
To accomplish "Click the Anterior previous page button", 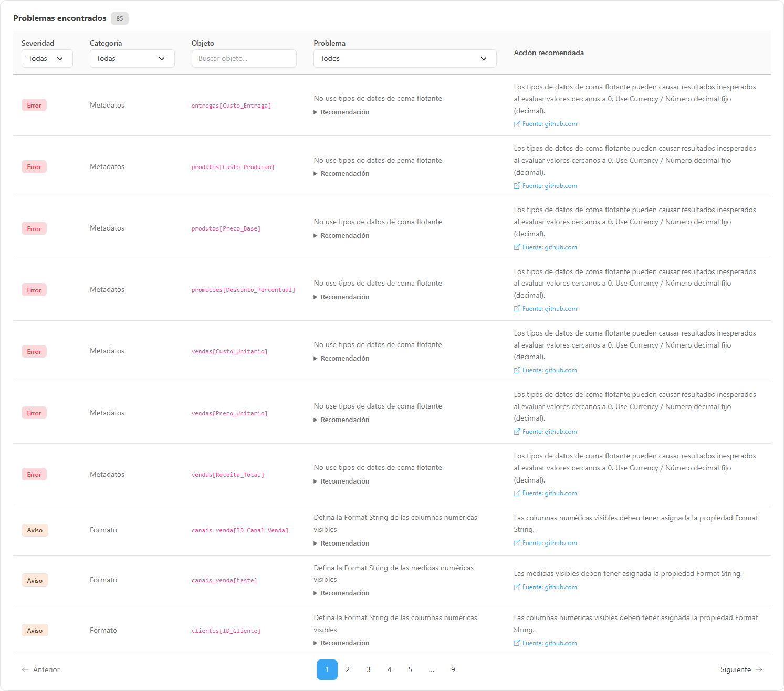I will pyautogui.click(x=41, y=669).
